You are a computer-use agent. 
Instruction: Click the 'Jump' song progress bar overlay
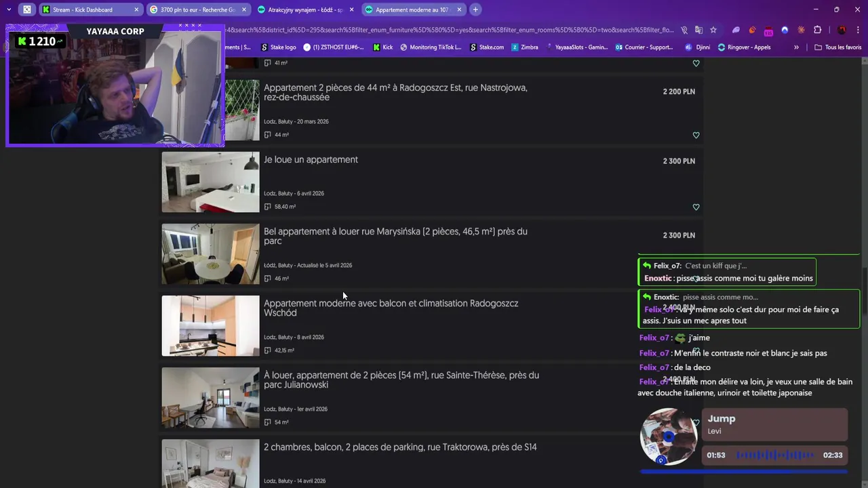tap(744, 471)
